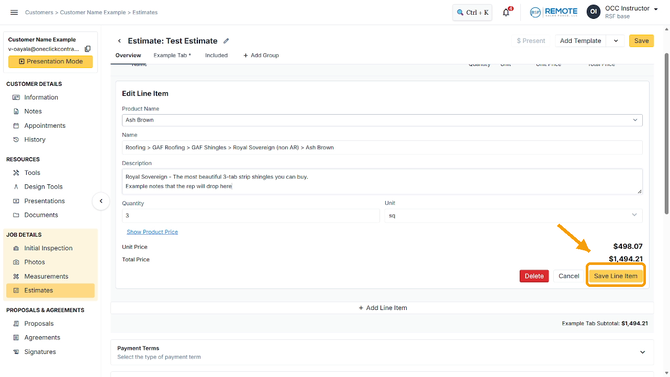Screen dimensions: 670x377
Task: Click the Quantity field showing 3
Action: coord(250,216)
